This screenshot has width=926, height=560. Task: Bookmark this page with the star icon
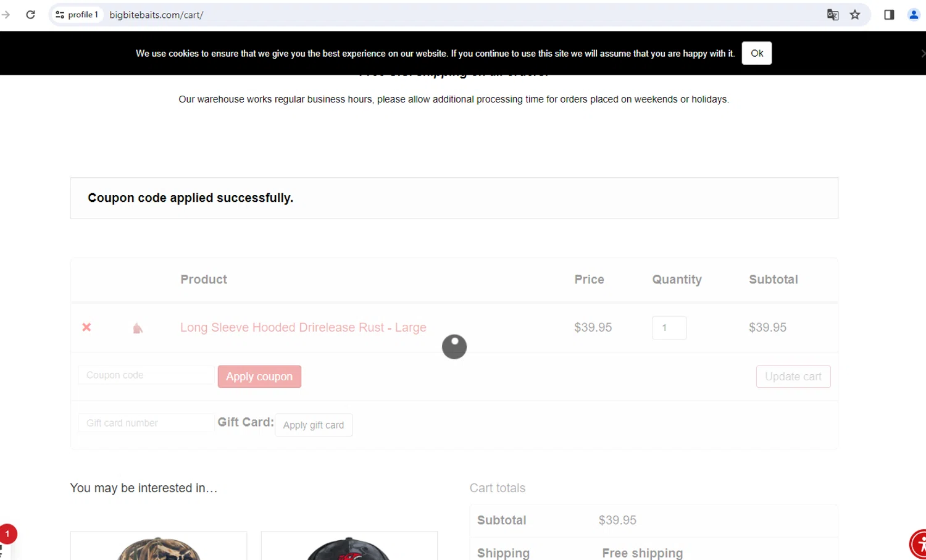pos(855,15)
